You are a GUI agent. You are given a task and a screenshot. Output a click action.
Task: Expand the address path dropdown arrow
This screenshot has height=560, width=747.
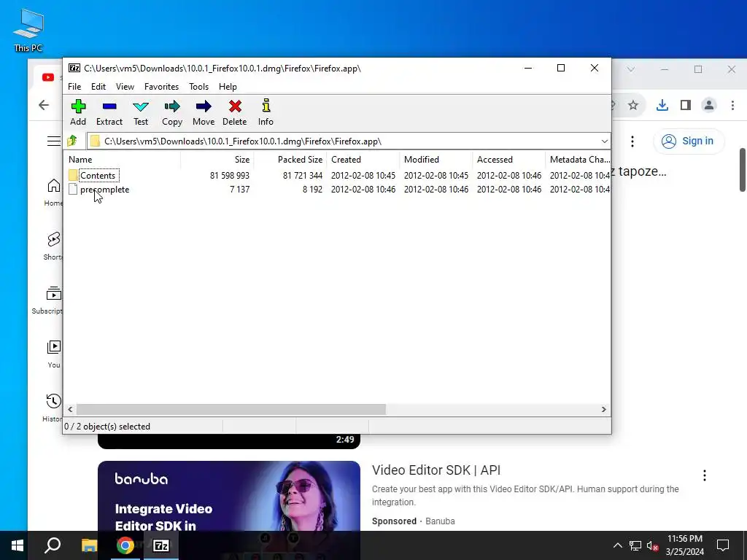pos(604,141)
